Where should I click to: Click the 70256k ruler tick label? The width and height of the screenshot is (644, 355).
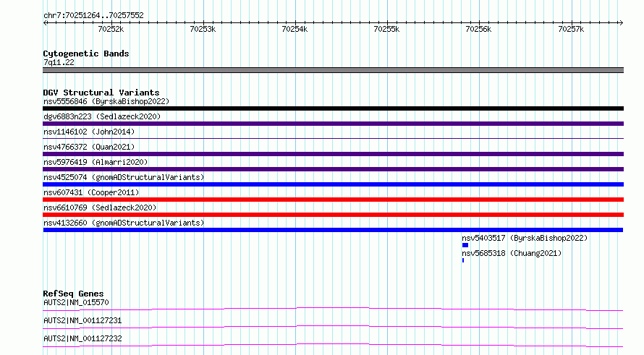[478, 29]
